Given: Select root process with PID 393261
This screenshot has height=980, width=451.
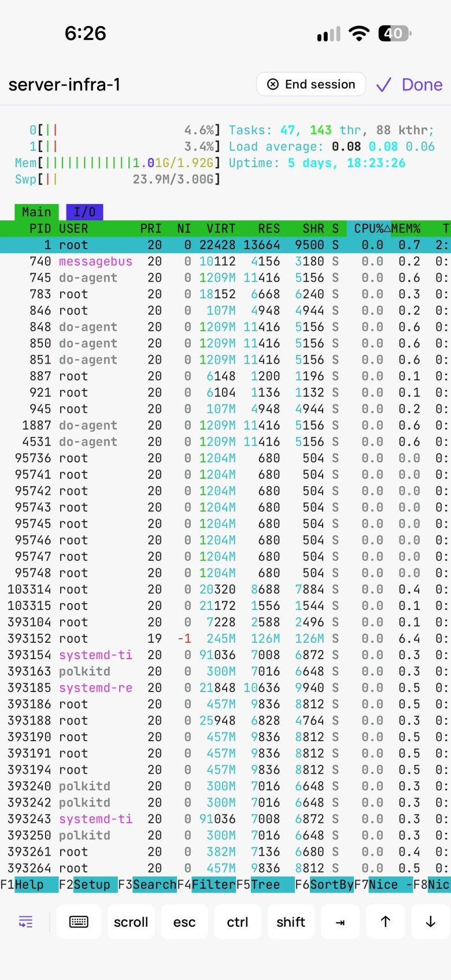Looking at the screenshot, I should click(226, 852).
